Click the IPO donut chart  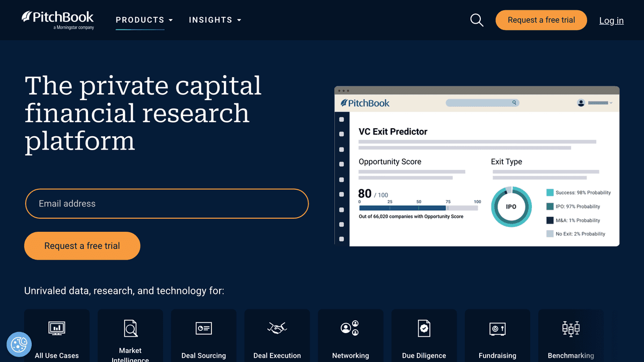point(511,206)
